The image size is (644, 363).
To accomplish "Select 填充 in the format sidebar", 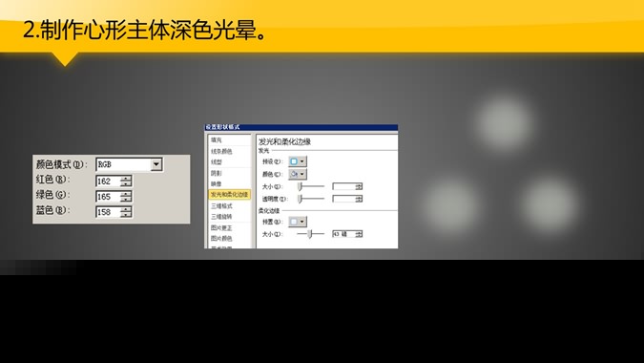I will click(x=217, y=140).
